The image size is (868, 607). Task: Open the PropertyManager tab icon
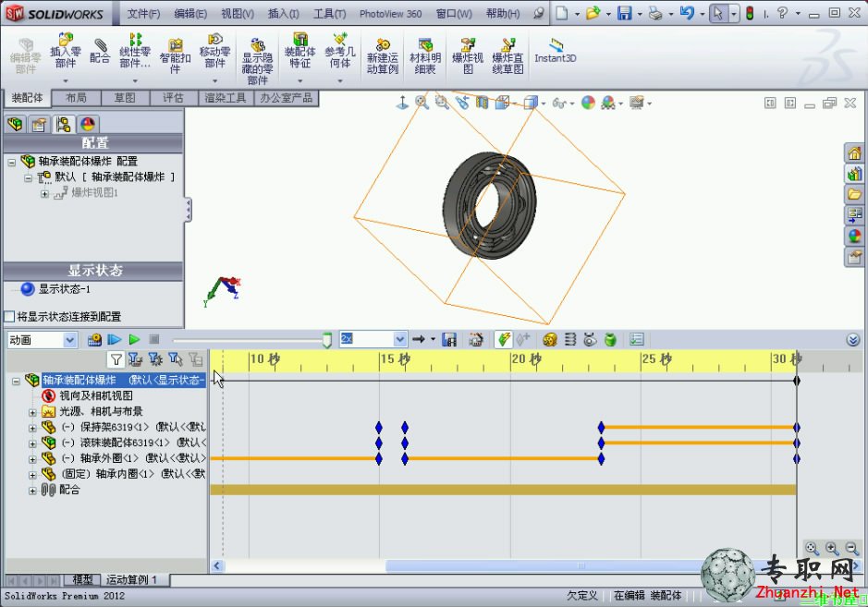[x=39, y=124]
